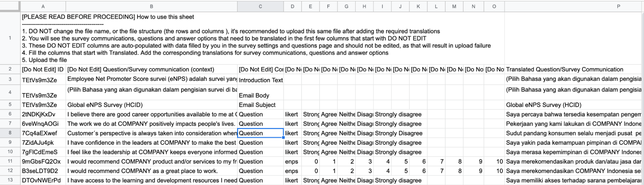Click the selected 'Question' cell in row 8

260,133
